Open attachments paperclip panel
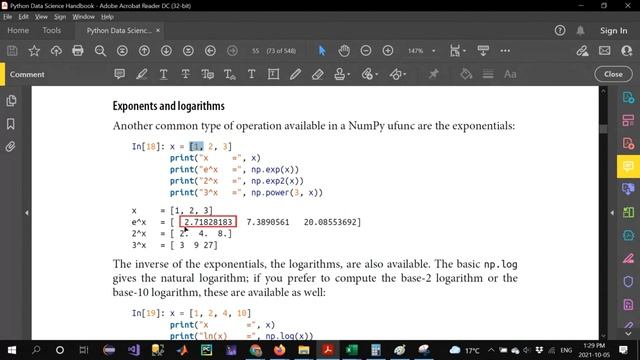Image resolution: width=640 pixels, height=360 pixels. tap(11, 147)
